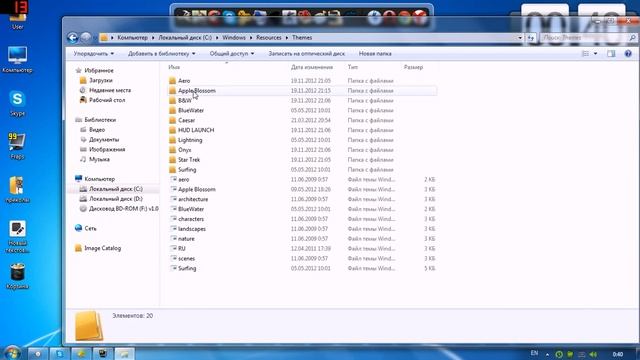Expand the address bar history dropdown
640x360 pixels.
[x=520, y=38]
